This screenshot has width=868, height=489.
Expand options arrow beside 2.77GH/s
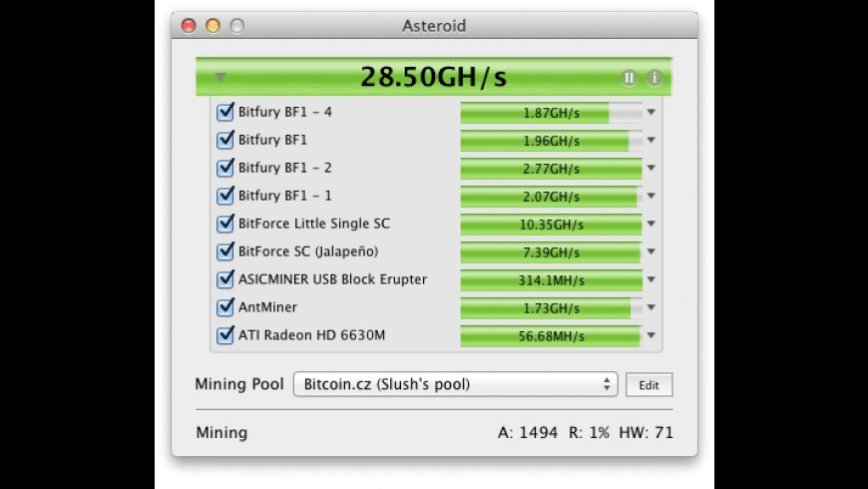pos(651,168)
